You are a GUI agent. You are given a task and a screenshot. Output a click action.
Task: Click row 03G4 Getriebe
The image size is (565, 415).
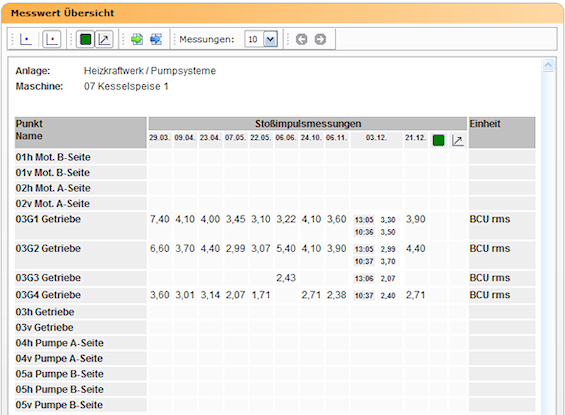275,295
